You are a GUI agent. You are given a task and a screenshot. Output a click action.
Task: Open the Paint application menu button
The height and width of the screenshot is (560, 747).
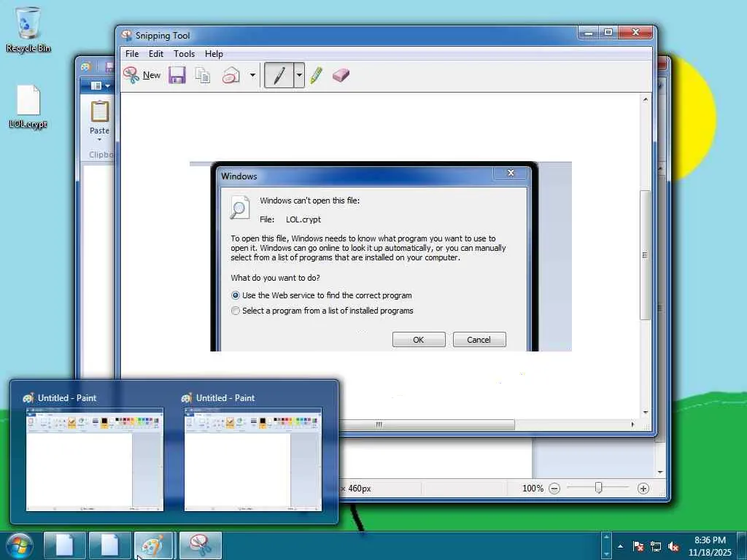click(100, 86)
